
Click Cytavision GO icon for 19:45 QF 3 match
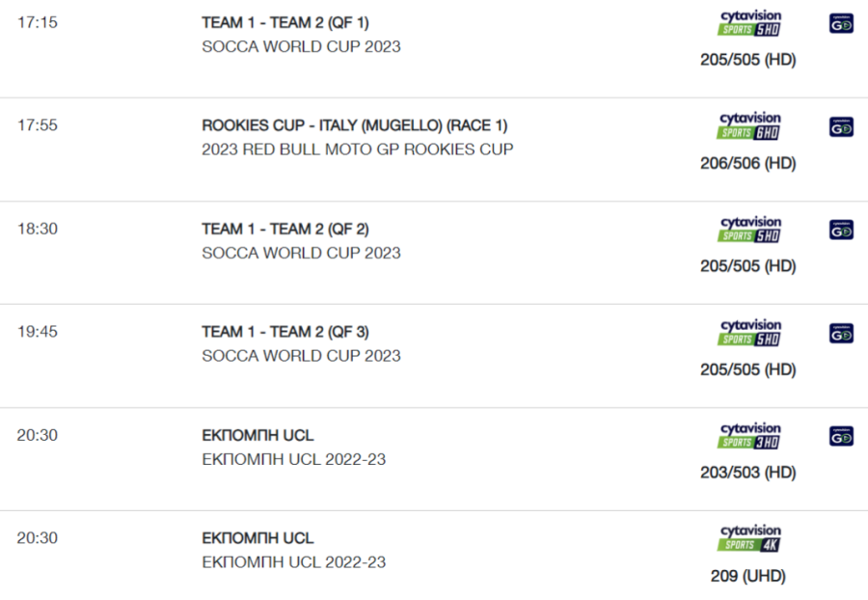click(841, 334)
